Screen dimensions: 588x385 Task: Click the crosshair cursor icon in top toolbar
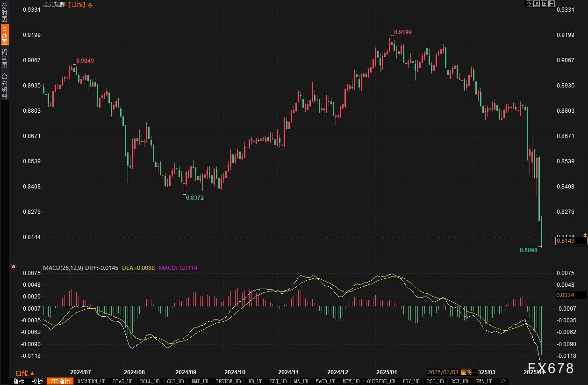pyautogui.click(x=529, y=4)
